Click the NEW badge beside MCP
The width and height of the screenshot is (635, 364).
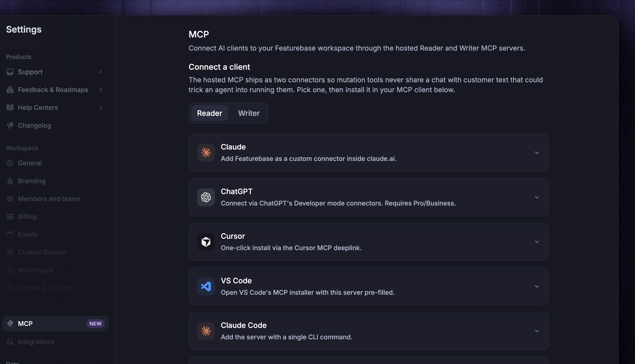pyautogui.click(x=95, y=324)
